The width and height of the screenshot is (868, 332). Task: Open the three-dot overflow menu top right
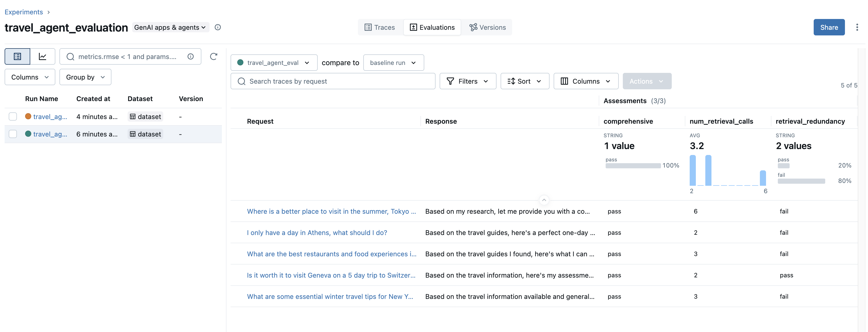857,27
